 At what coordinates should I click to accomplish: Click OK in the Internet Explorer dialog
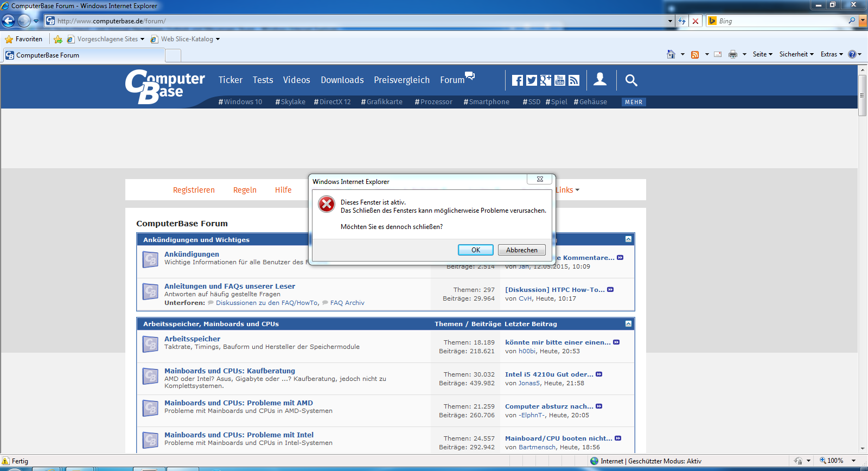tap(476, 250)
